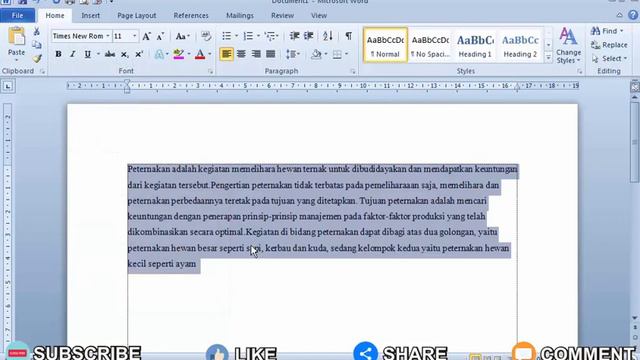Open Paragraph dialog launcher
The width and height of the screenshot is (640, 360).
(353, 71)
